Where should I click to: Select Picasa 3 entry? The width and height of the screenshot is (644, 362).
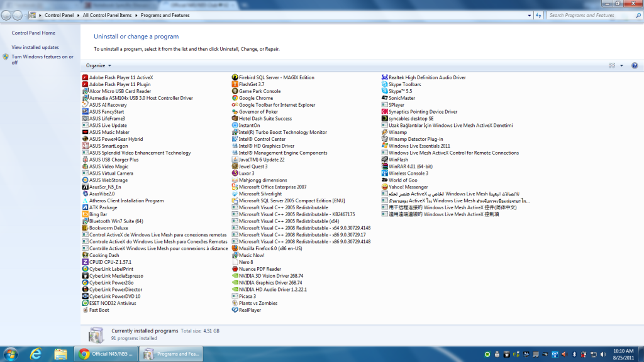[244, 297]
